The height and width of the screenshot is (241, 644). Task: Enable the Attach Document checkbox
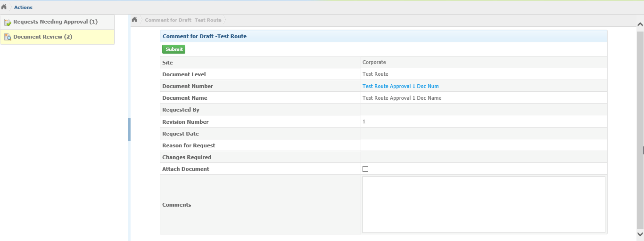coord(365,169)
